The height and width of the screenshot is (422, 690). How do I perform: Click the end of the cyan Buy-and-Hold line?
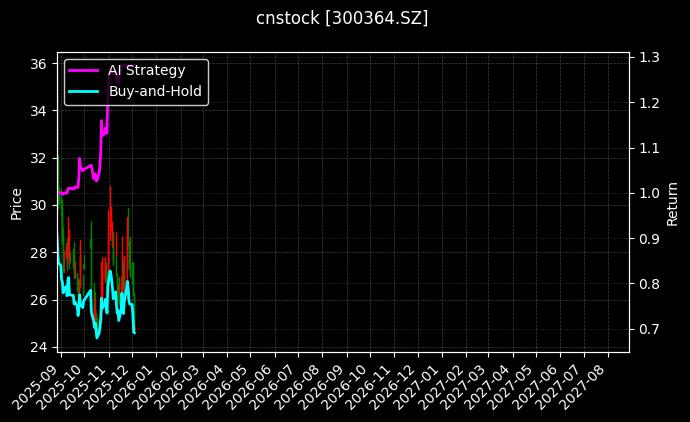point(134,332)
